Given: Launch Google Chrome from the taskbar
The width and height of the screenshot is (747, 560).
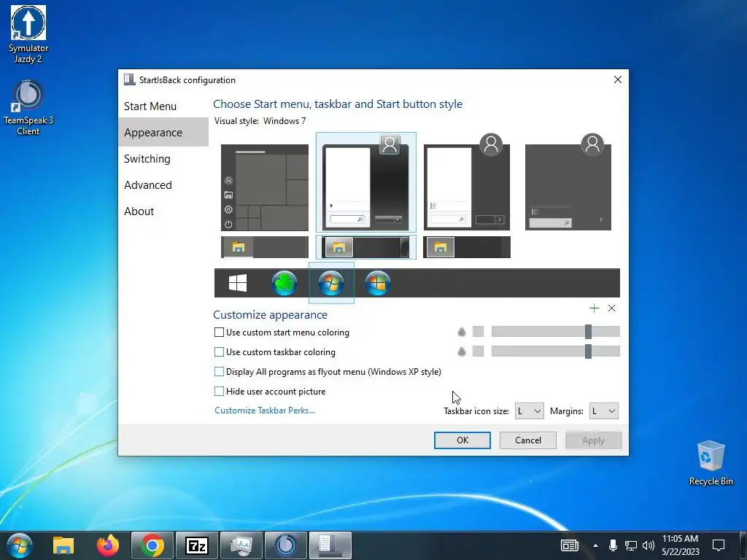Looking at the screenshot, I should pos(152,545).
